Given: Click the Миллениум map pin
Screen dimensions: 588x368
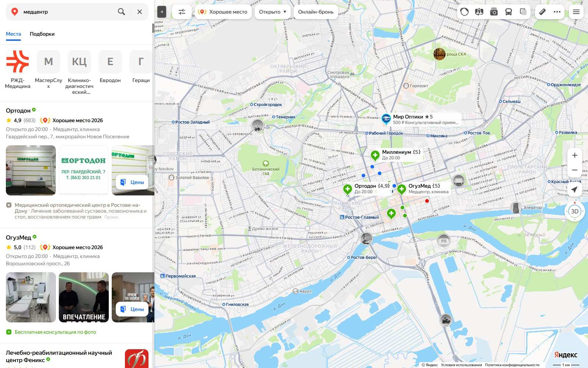Looking at the screenshot, I should 375,156.
